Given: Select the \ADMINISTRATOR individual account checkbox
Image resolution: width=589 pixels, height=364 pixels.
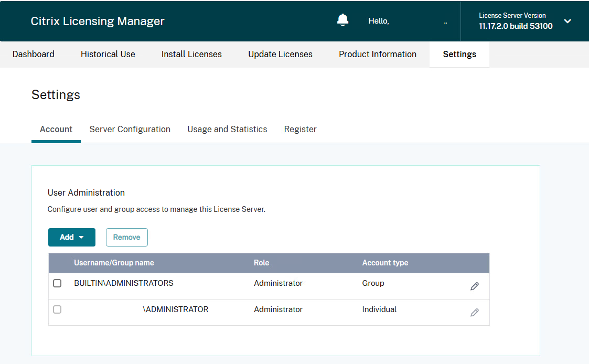Looking at the screenshot, I should tap(57, 309).
